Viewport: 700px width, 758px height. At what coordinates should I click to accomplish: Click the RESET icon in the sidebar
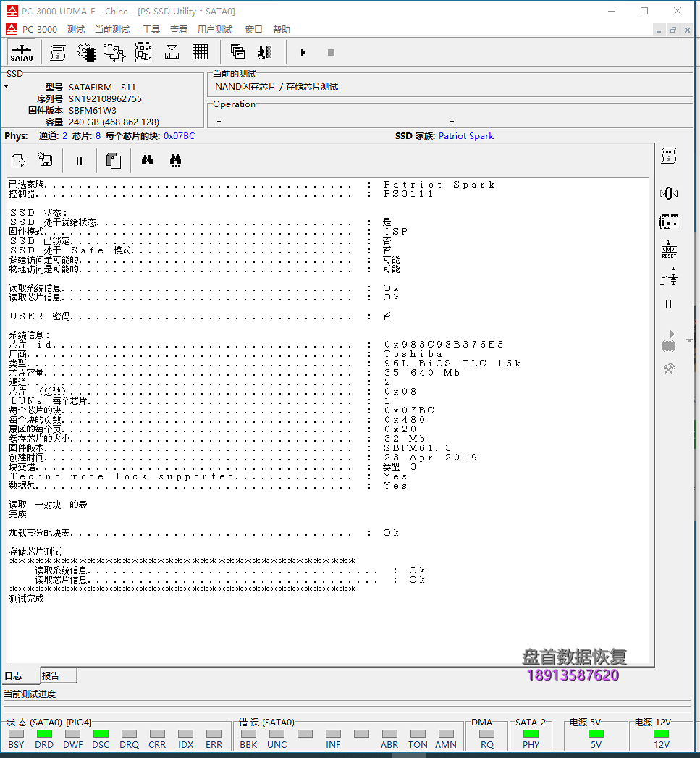pos(669,249)
